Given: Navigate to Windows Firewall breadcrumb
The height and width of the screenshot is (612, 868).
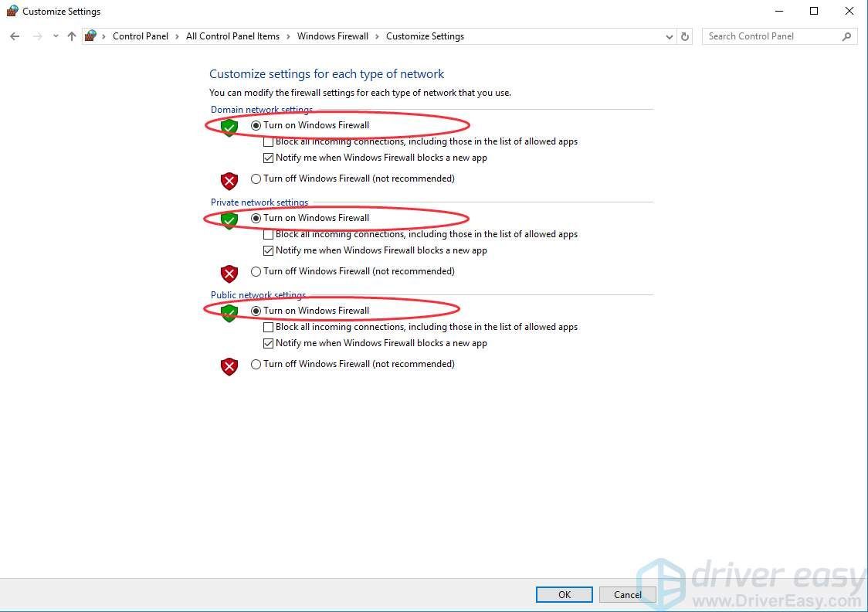Looking at the screenshot, I should click(333, 36).
